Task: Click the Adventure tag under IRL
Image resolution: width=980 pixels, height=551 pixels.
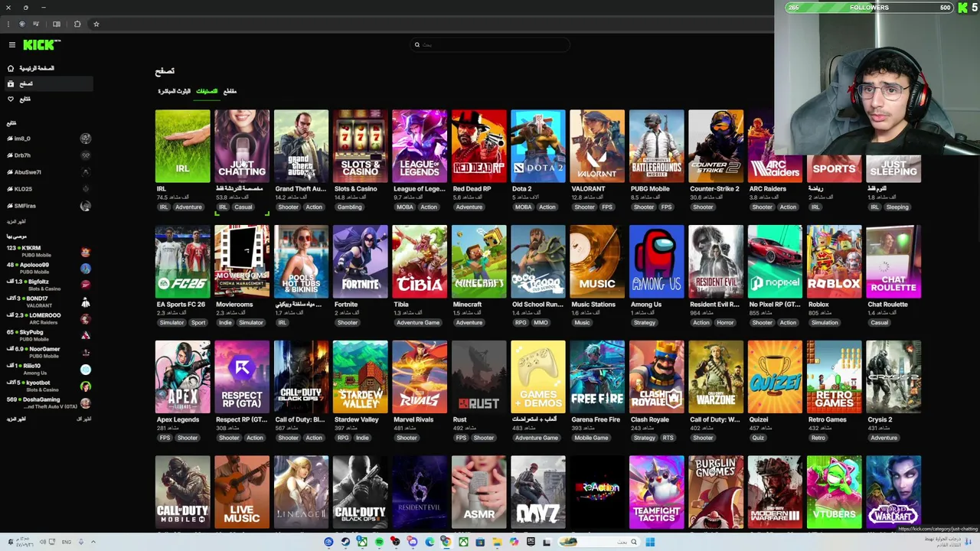Action: pos(188,207)
